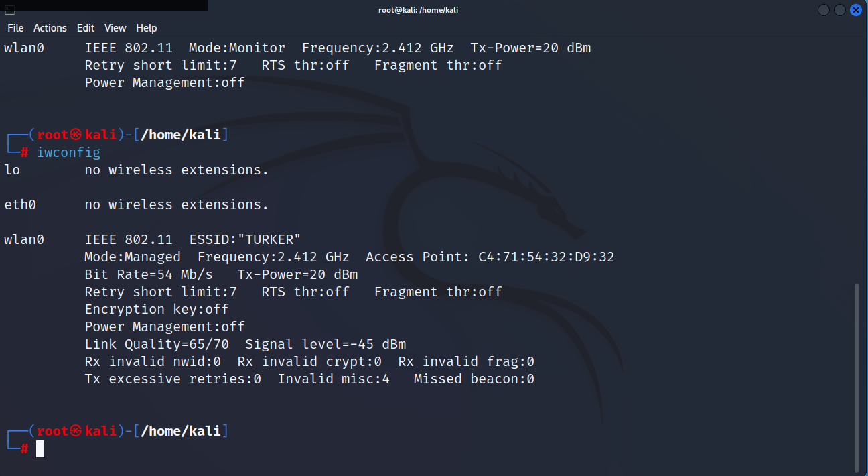
Task: Open the File menu
Action: (x=15, y=28)
